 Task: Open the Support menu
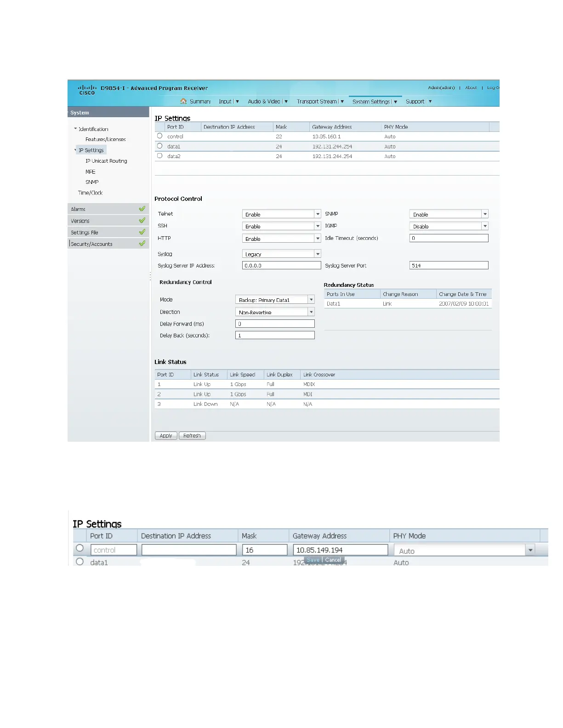coord(419,102)
